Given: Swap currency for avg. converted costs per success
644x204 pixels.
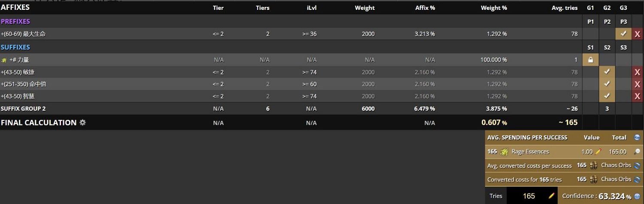Looking at the screenshot, I should 637,165.
